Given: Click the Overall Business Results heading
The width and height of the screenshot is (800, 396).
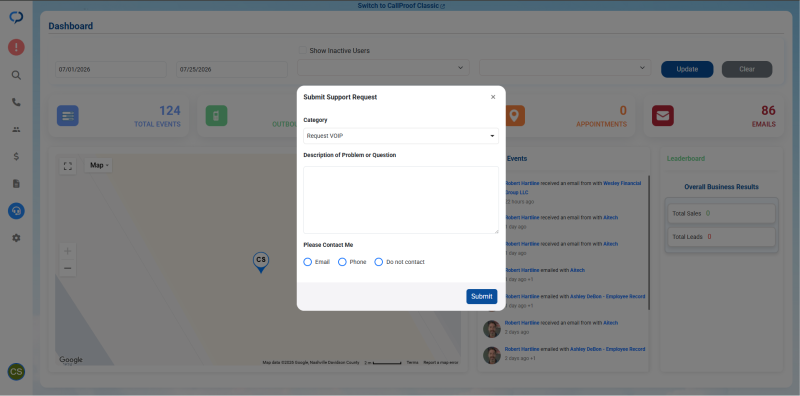Looking at the screenshot, I should [x=721, y=187].
